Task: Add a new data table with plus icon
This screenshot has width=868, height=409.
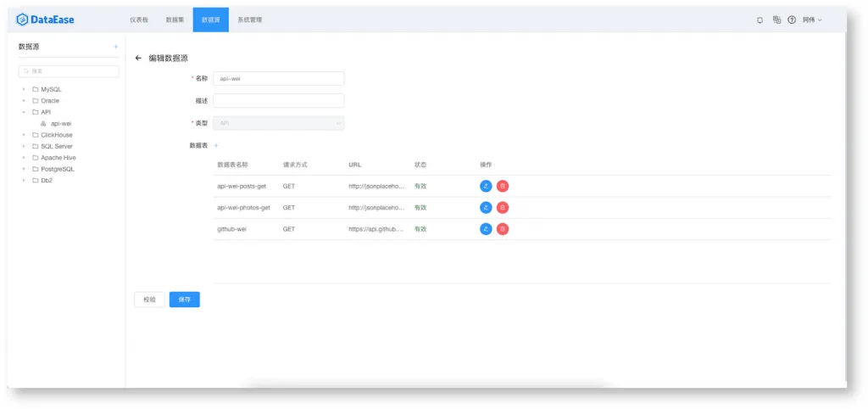Action: [216, 146]
